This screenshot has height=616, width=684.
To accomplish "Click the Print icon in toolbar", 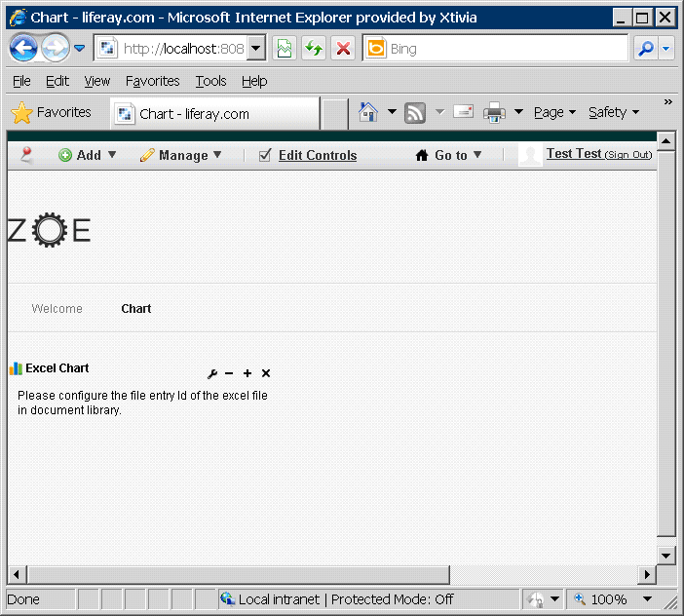I will click(495, 113).
